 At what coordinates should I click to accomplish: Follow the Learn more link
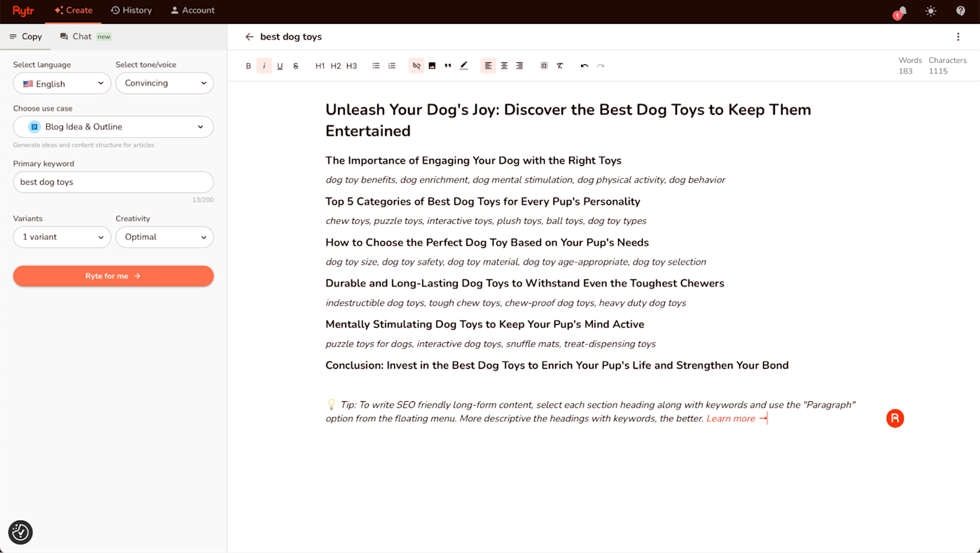pyautogui.click(x=736, y=419)
